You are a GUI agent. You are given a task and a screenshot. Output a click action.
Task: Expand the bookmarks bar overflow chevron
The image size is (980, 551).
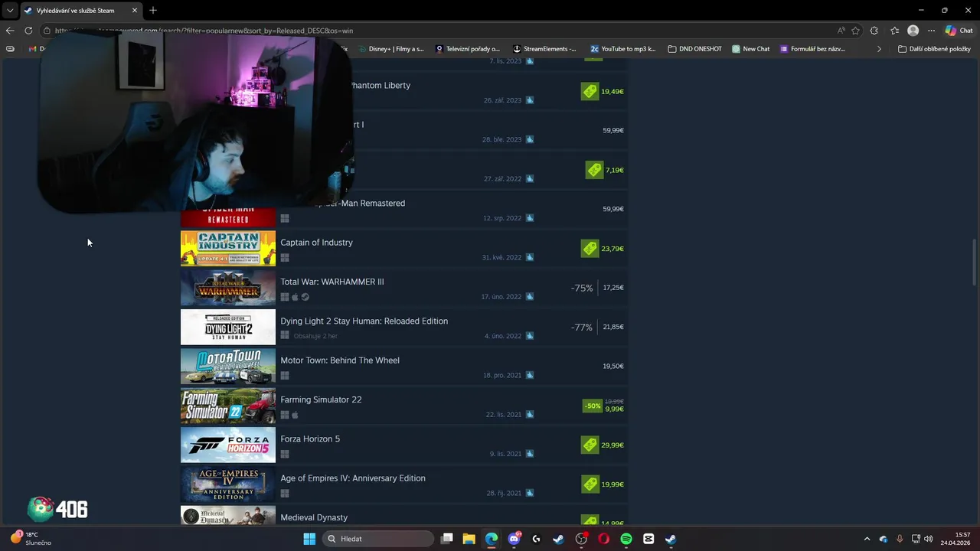coord(879,49)
